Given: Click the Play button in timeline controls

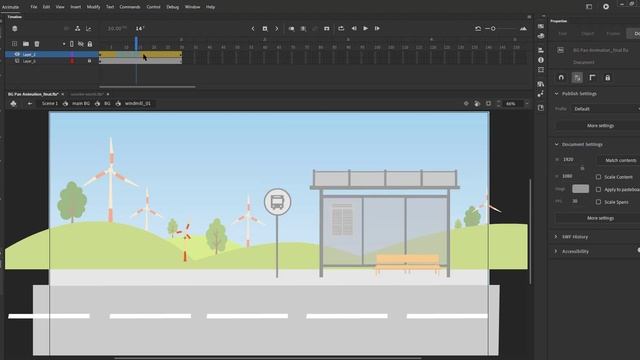Looking at the screenshot, I should (x=365, y=29).
